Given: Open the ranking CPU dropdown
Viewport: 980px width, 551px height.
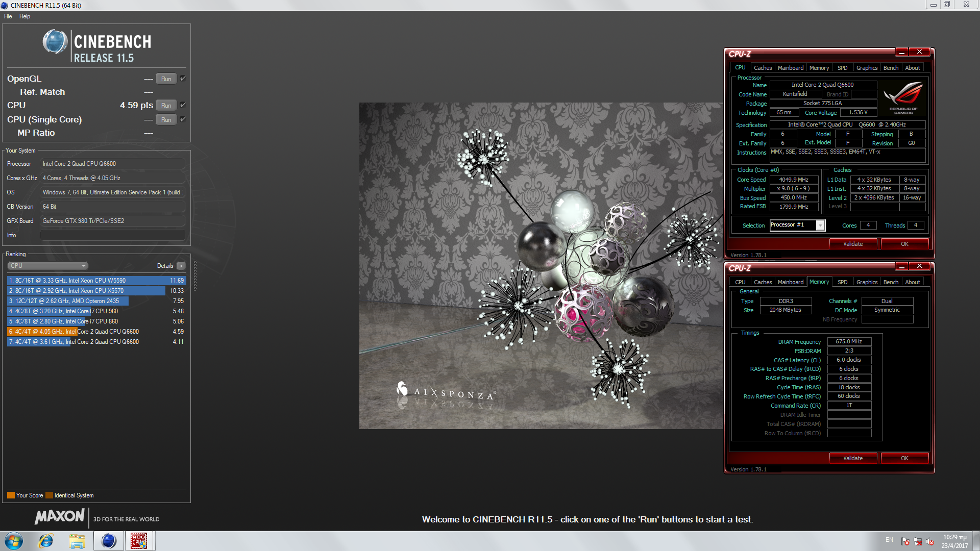Looking at the screenshot, I should pos(48,266).
